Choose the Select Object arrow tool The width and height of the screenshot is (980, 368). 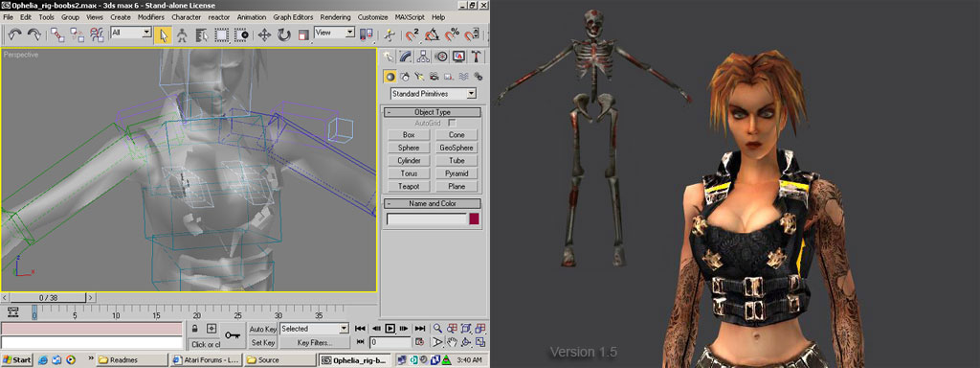(163, 35)
